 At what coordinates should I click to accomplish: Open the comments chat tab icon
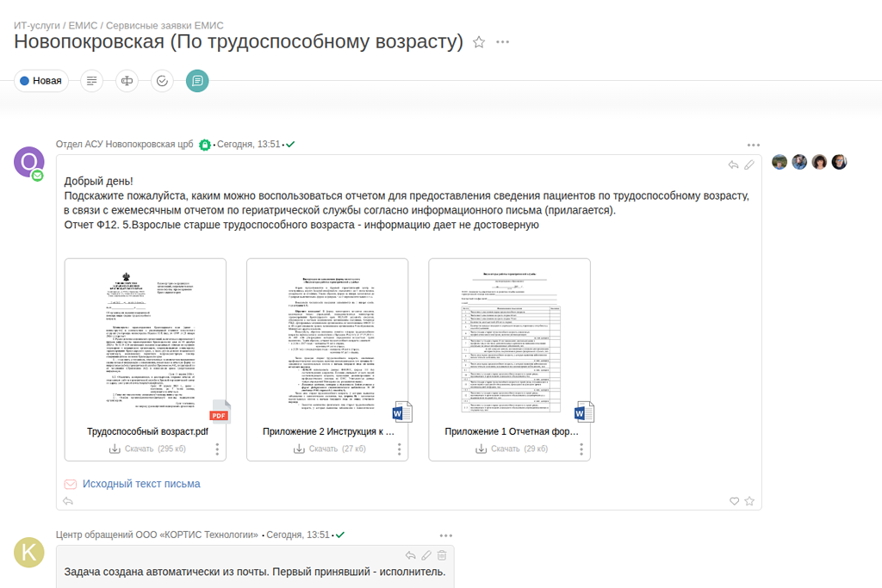(197, 81)
